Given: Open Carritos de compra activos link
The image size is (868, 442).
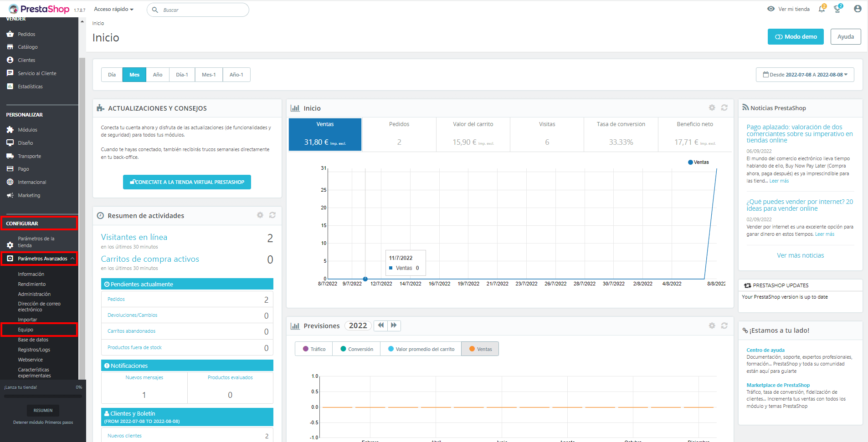Looking at the screenshot, I should click(150, 259).
